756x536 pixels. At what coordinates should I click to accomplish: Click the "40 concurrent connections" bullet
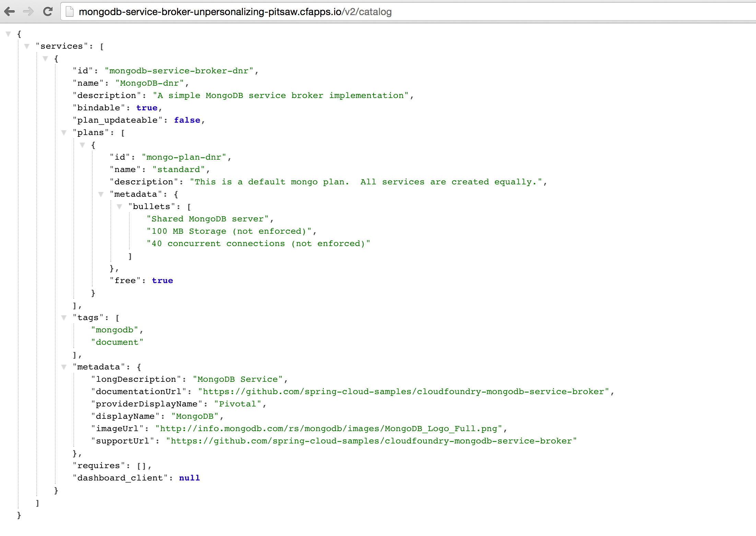[258, 244]
